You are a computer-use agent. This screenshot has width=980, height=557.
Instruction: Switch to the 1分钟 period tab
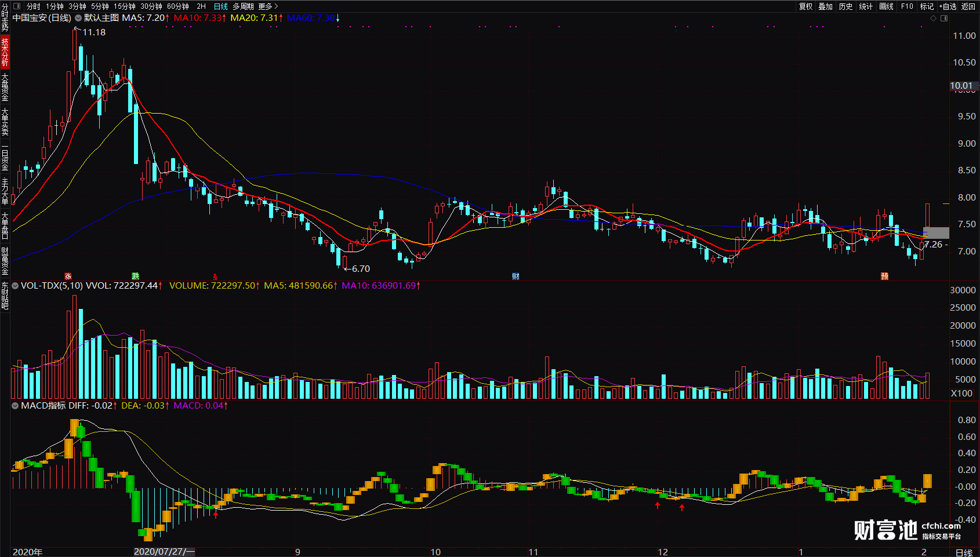[x=55, y=6]
